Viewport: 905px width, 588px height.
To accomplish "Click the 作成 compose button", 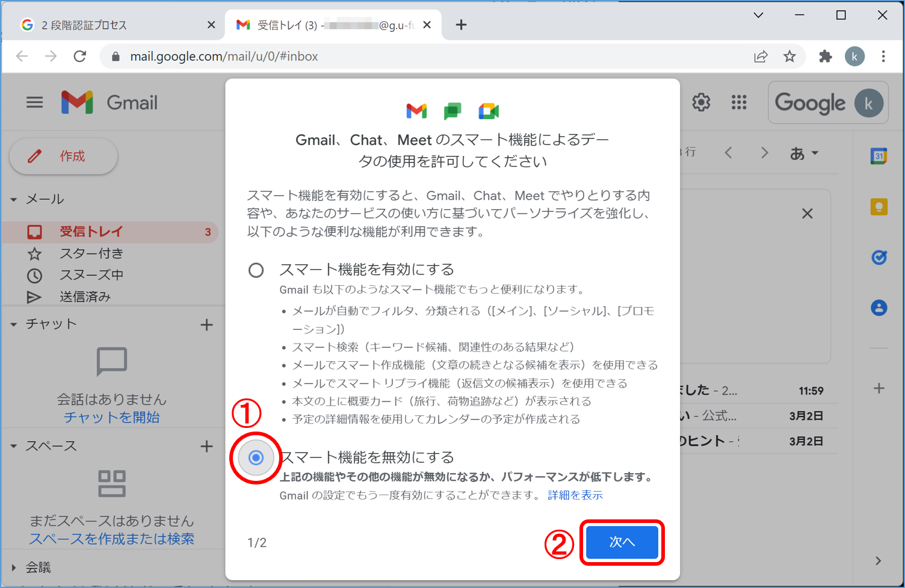I will [63, 156].
